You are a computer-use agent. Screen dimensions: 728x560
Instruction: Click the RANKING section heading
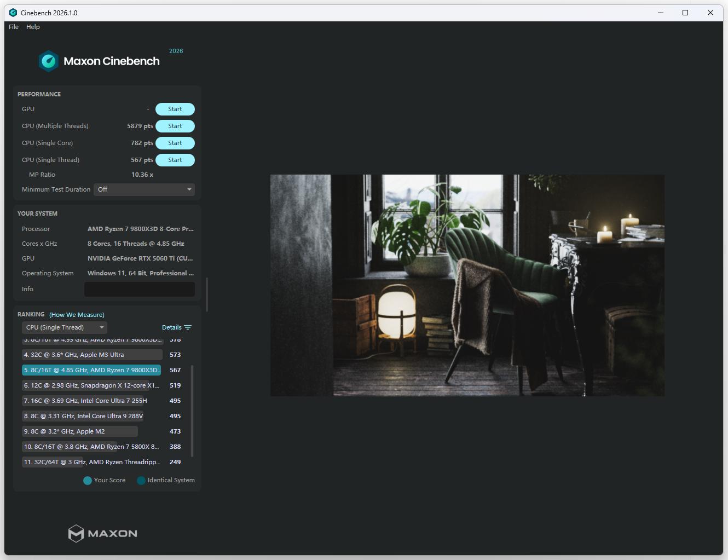(x=31, y=314)
